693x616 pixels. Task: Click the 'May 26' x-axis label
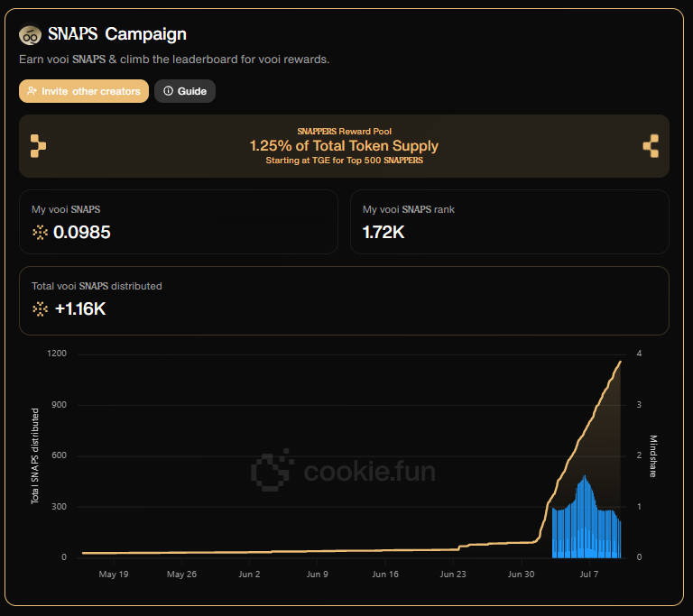click(181, 574)
